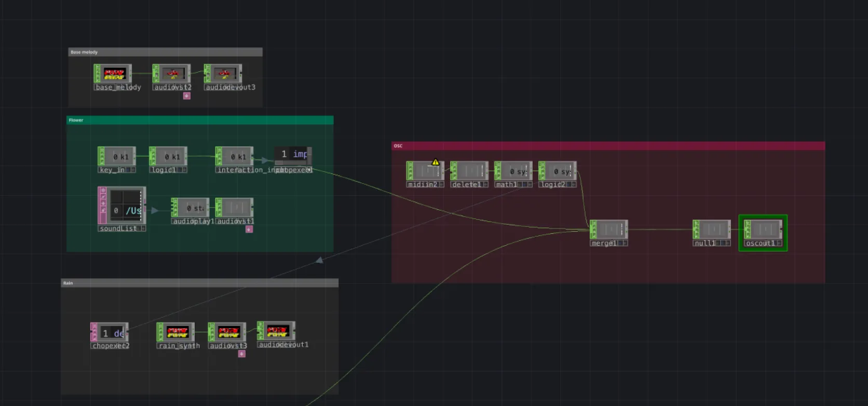Click the warning triangle on midiin2
This screenshot has height=406, width=868.
[436, 162]
